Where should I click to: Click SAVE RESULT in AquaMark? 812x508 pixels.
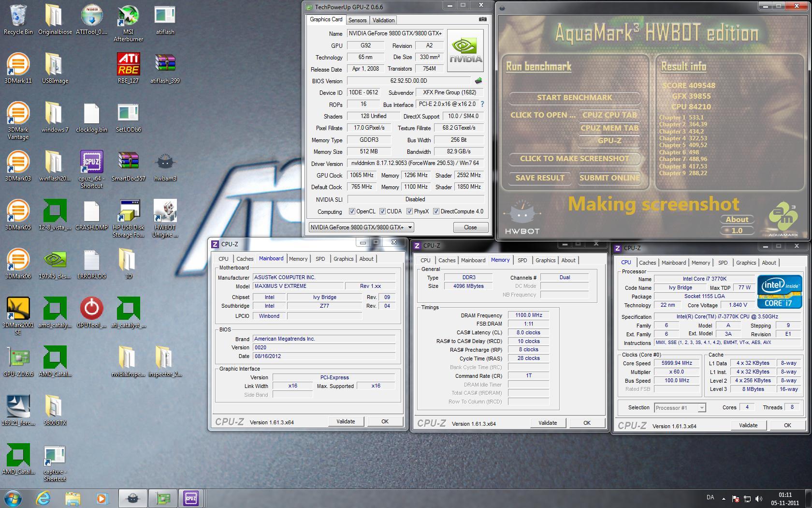540,178
